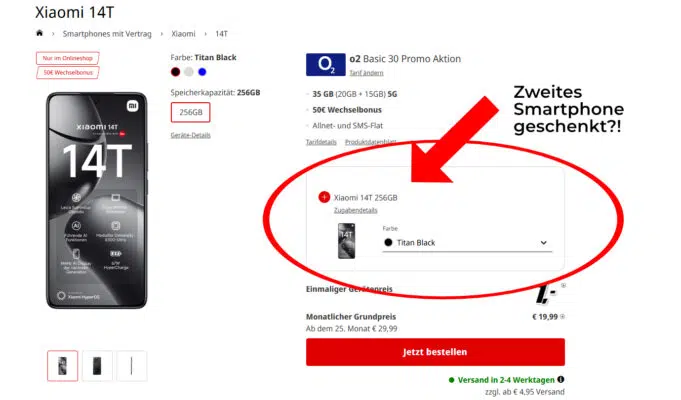Click the o2 carrier logo

pos(326,64)
